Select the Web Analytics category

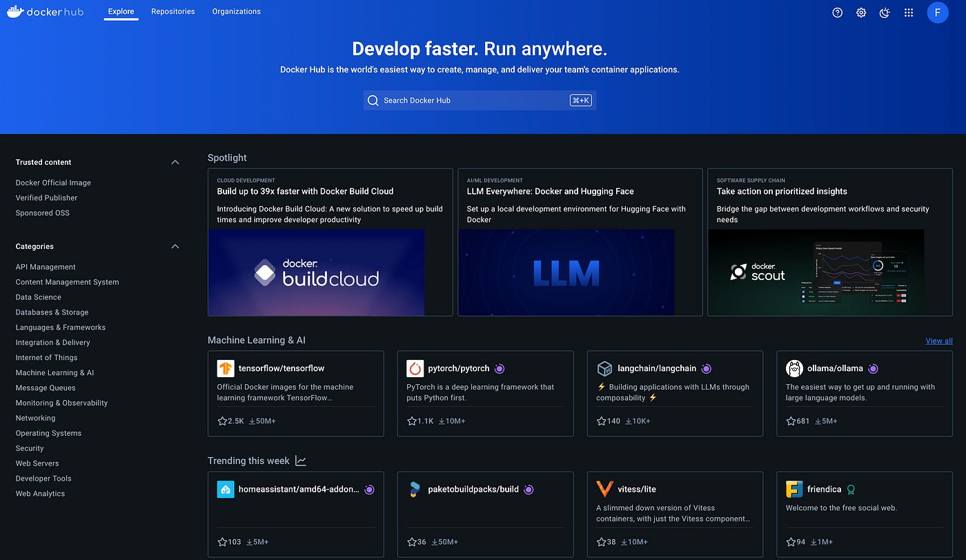pyautogui.click(x=40, y=494)
